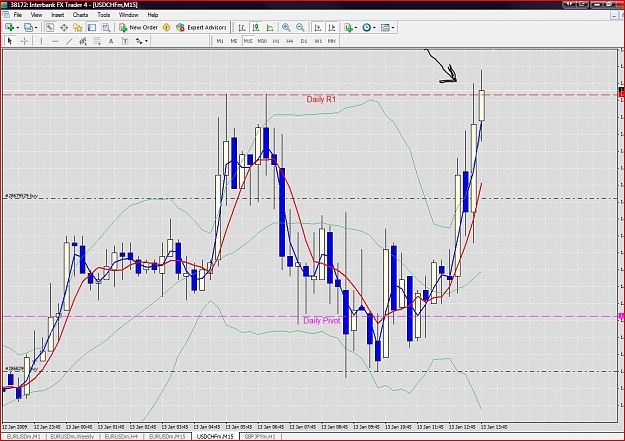Click the Templates icon
Viewport: 625px width, 441px height.
click(x=385, y=28)
